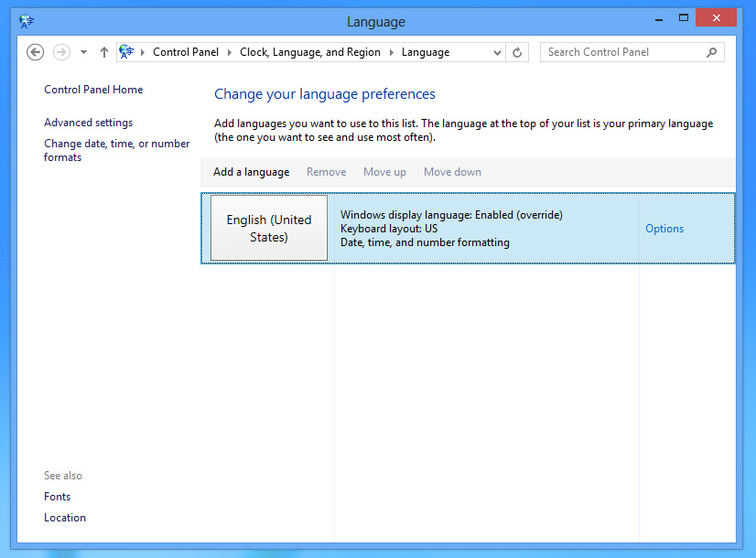Expand the arrow before Language breadcrumb
Screen dimensions: 756x558
(392, 52)
